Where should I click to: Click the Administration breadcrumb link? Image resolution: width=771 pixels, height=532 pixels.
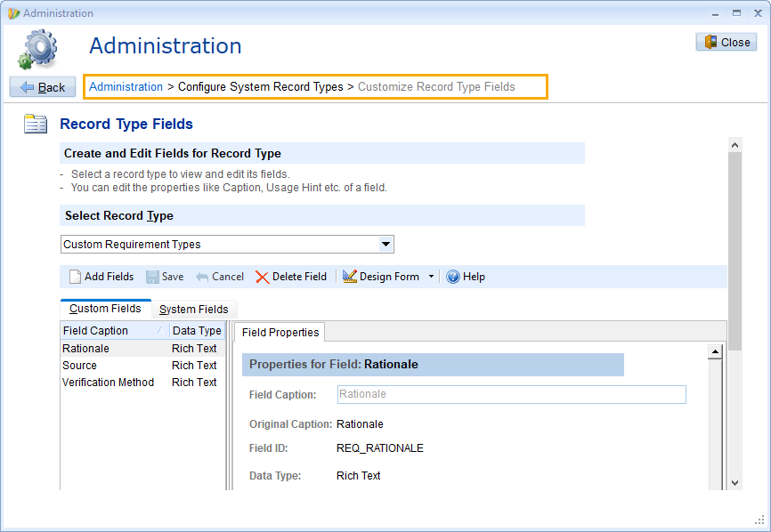[126, 87]
